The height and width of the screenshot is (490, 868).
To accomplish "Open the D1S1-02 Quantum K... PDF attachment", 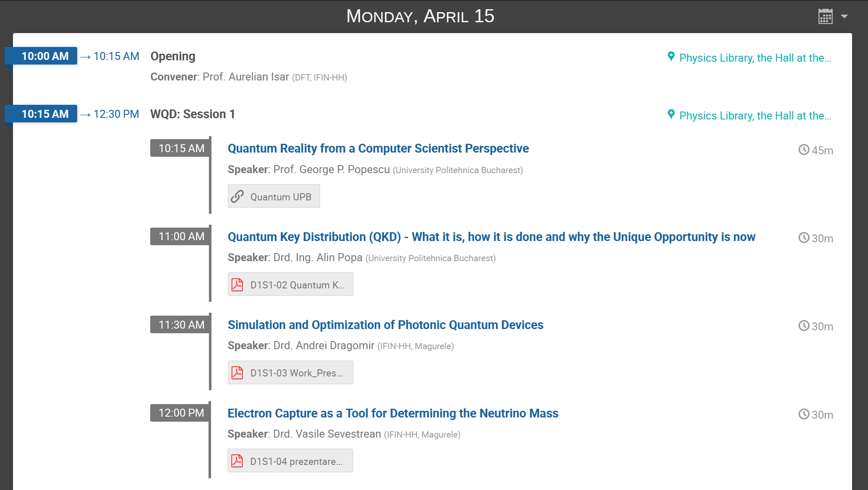I will [x=290, y=284].
